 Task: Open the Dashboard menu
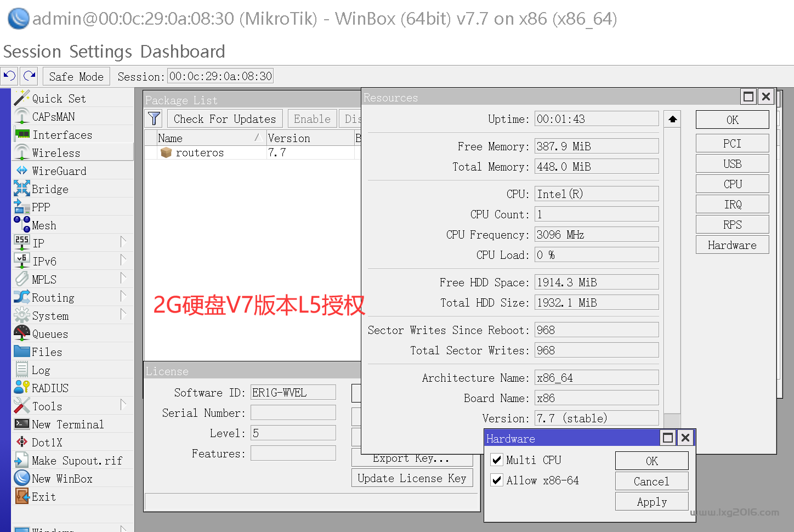tap(183, 52)
